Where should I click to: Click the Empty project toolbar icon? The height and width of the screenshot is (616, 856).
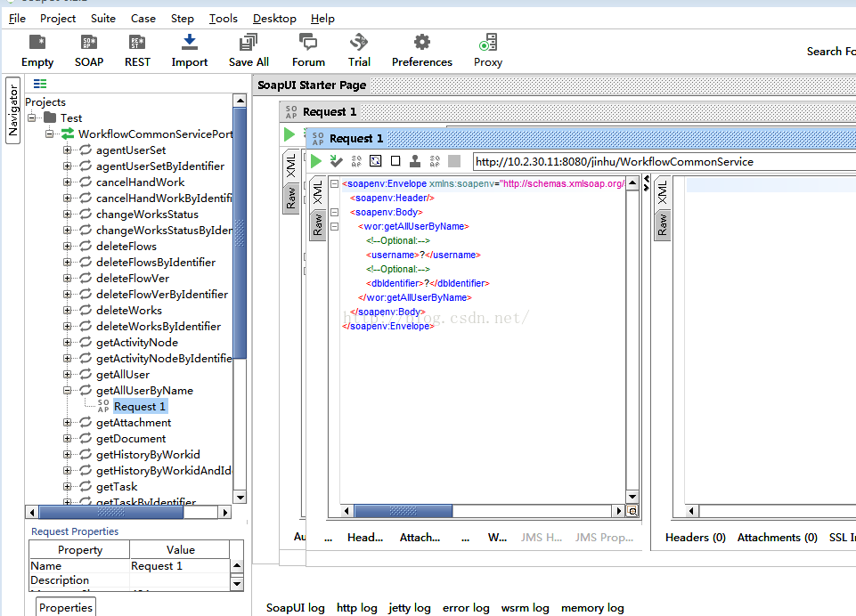[37, 42]
